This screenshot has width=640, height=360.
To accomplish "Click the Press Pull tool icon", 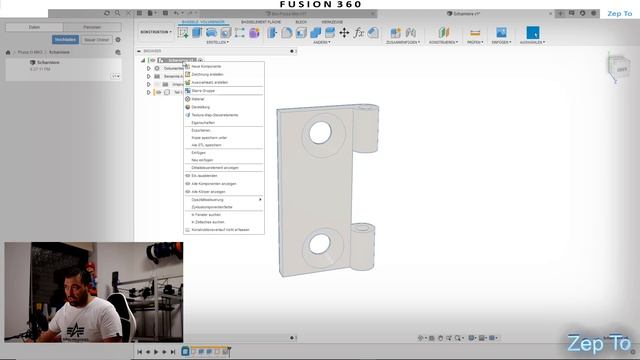I will 272,33.
